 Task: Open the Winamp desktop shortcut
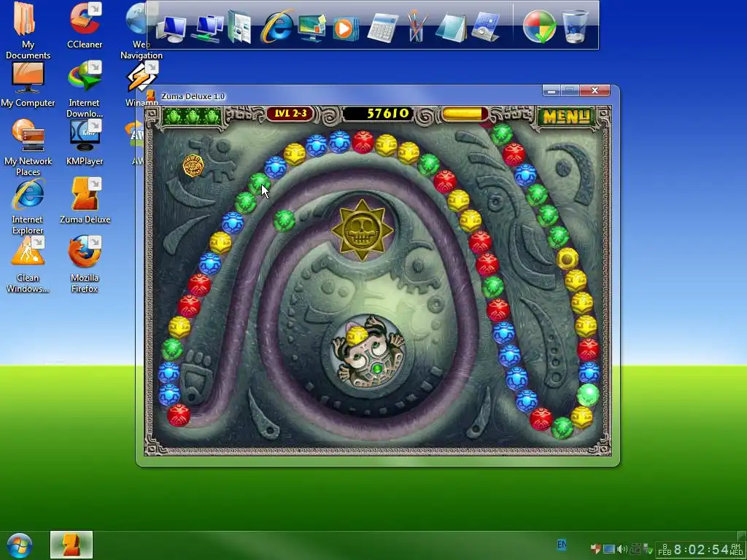tap(142, 85)
